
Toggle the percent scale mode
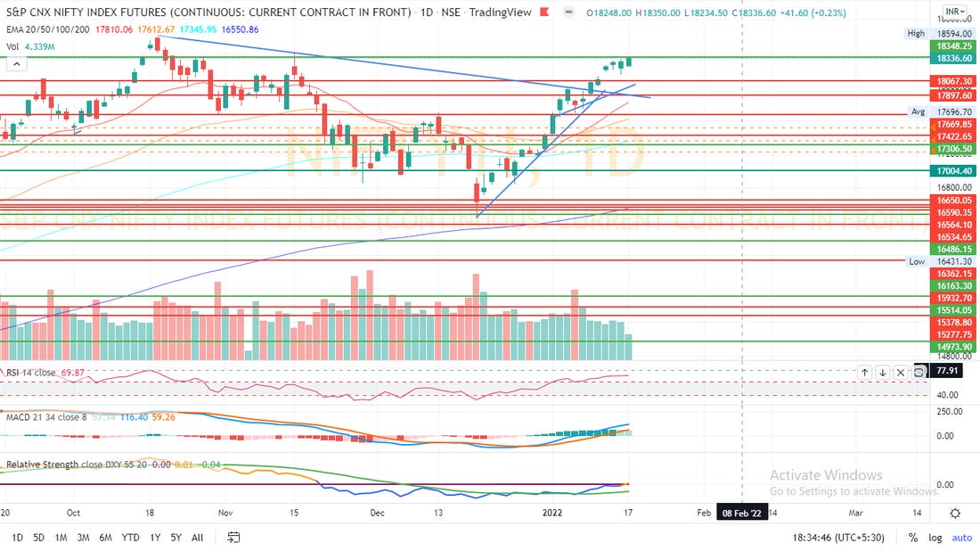tap(913, 538)
